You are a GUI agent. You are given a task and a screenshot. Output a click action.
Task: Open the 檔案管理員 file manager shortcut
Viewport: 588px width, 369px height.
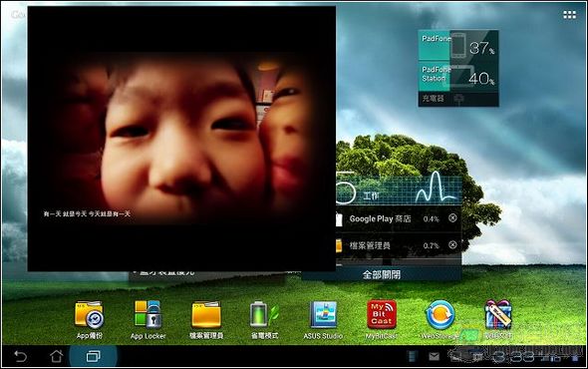tap(206, 319)
